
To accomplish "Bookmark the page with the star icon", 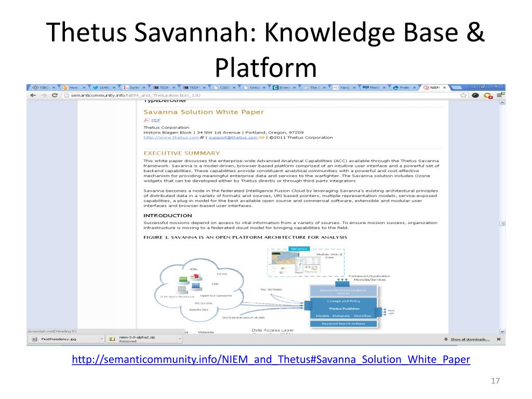I will [x=463, y=96].
